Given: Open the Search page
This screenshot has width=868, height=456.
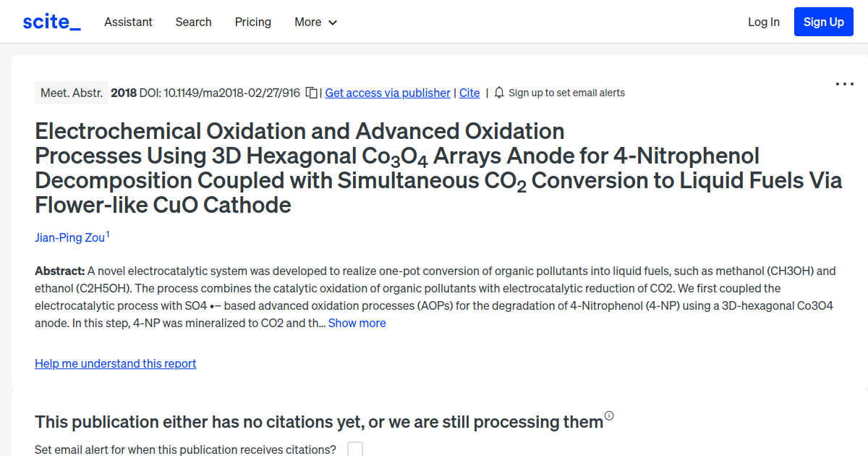Looking at the screenshot, I should 193,22.
